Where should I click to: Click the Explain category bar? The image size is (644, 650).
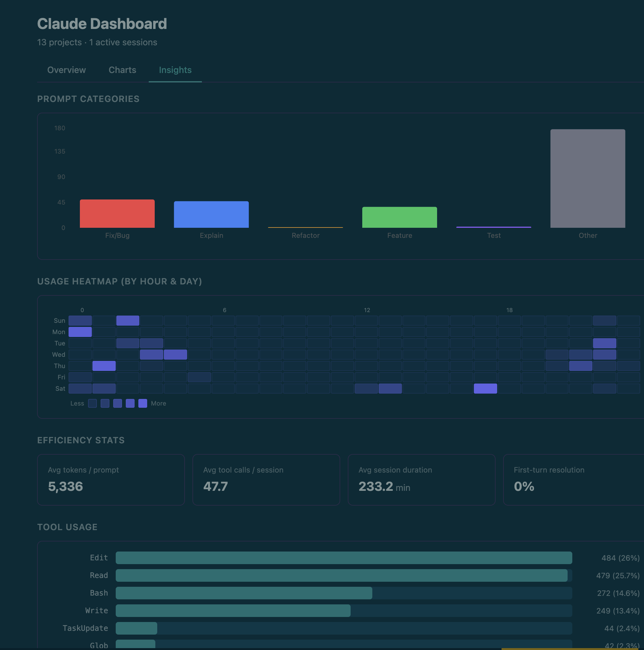[x=211, y=214]
